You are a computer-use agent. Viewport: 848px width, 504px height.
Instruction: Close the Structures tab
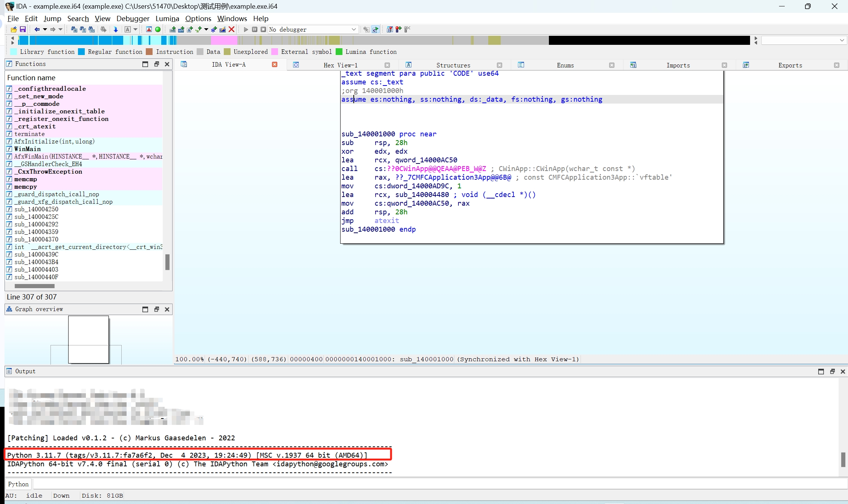pos(500,65)
